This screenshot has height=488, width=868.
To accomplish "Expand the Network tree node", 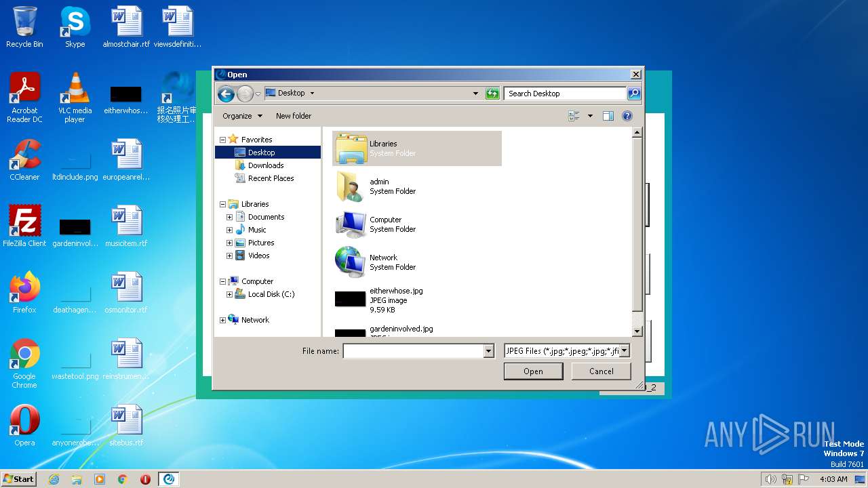I will click(x=222, y=320).
